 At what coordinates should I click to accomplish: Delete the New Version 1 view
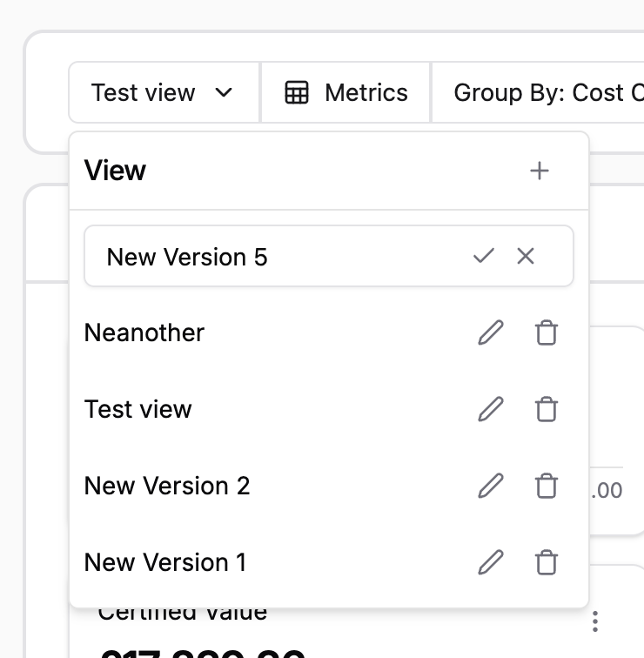pyautogui.click(x=547, y=562)
